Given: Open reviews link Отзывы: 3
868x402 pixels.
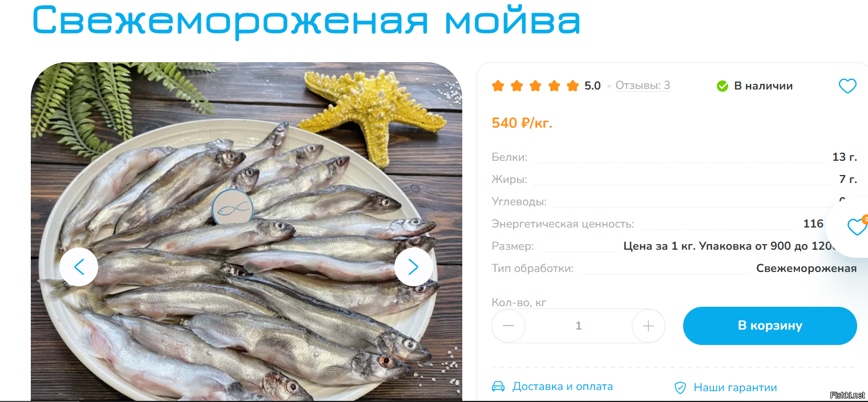Looking at the screenshot, I should coord(643,86).
